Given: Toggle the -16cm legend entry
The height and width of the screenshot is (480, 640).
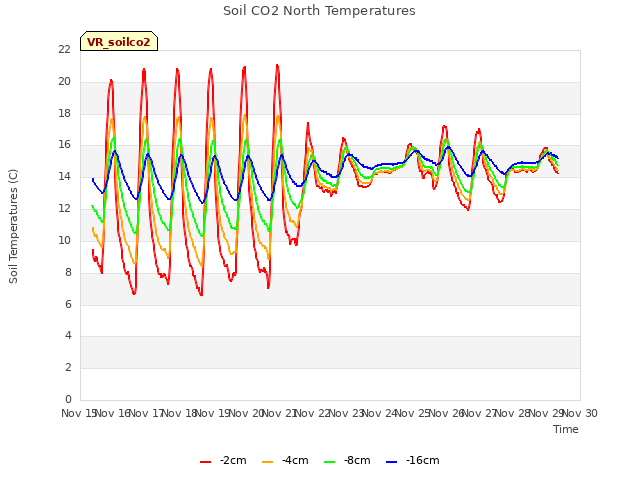Looking at the screenshot, I should tap(413, 460).
